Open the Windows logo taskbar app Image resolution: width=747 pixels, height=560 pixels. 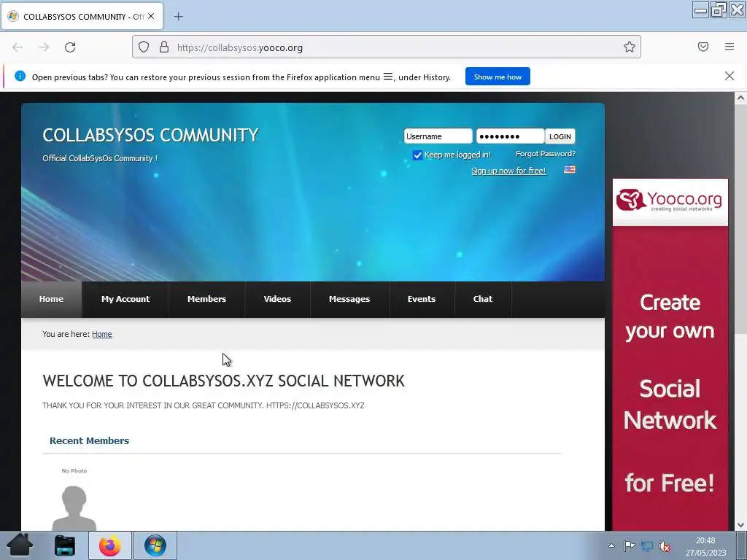(x=155, y=545)
